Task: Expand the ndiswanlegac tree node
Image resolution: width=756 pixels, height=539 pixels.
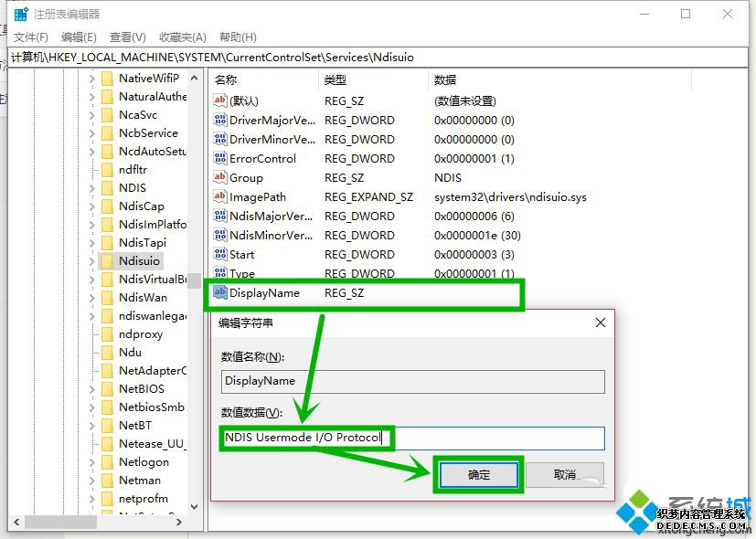Action: (x=91, y=316)
